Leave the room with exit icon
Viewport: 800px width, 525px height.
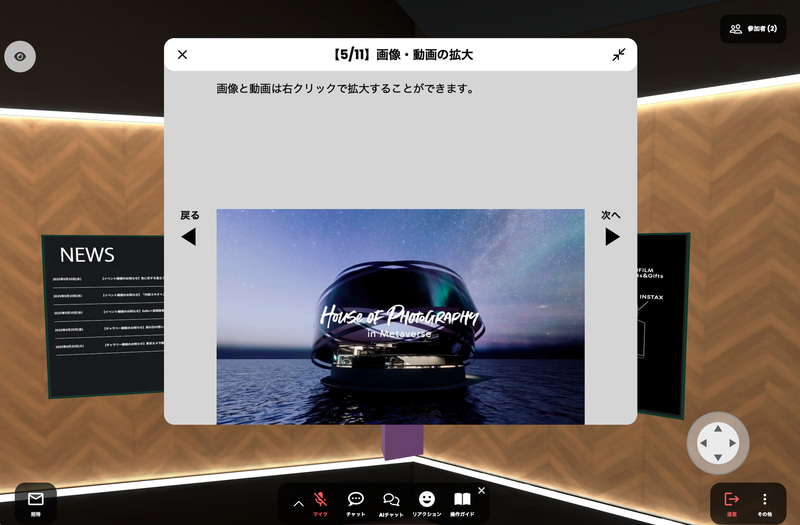[732, 503]
